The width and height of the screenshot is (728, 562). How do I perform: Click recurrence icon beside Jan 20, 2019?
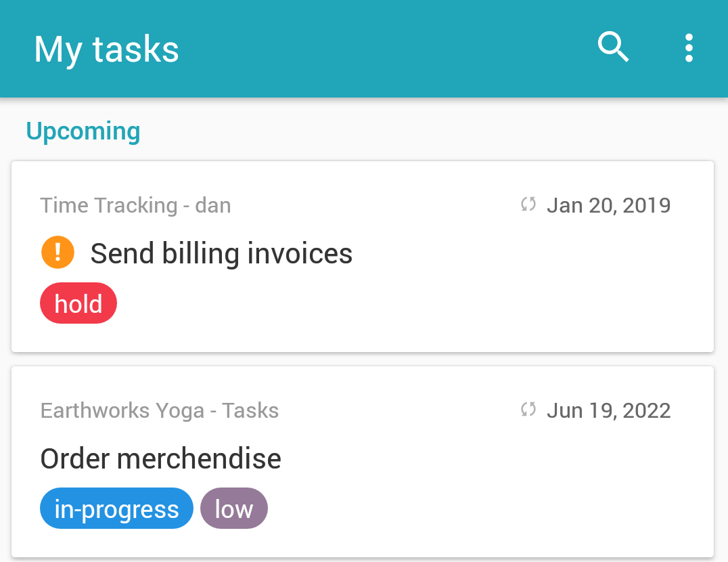528,204
